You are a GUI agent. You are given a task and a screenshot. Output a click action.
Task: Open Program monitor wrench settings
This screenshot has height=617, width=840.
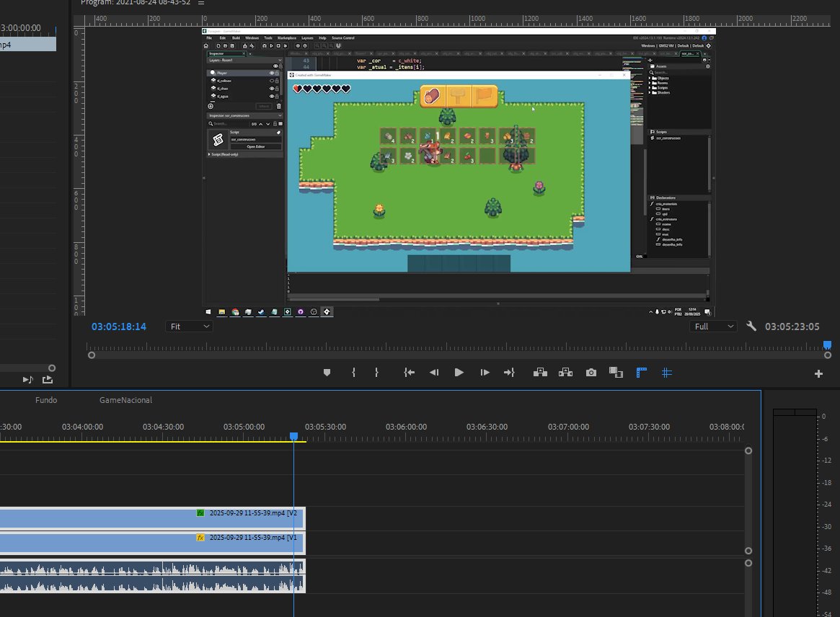(751, 326)
